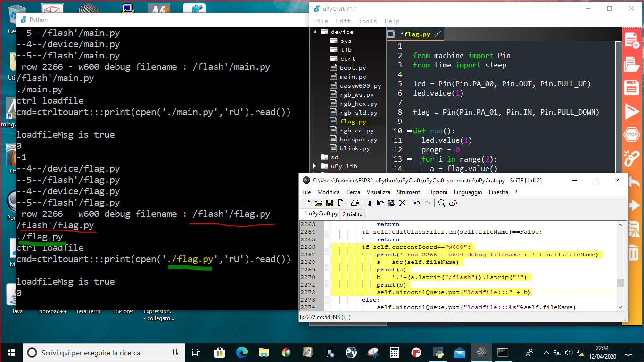Click the undo arrow icon in uPyCraft sidebar

click(x=635, y=182)
